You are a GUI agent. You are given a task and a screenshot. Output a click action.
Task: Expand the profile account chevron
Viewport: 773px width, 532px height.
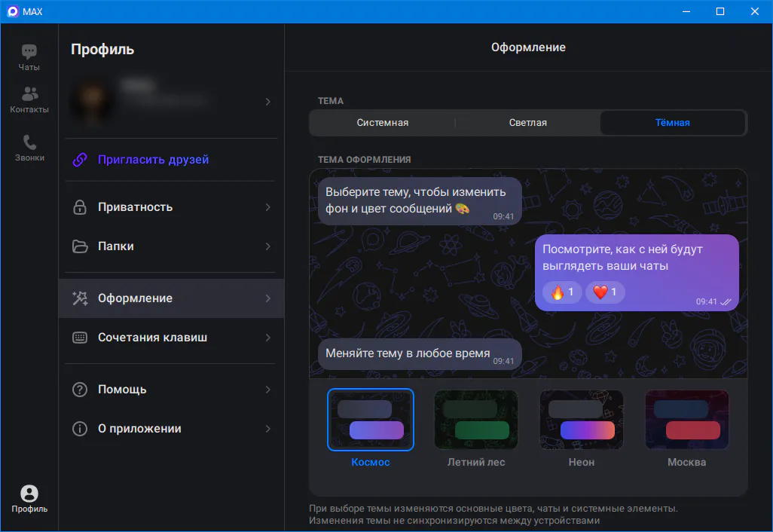click(268, 102)
